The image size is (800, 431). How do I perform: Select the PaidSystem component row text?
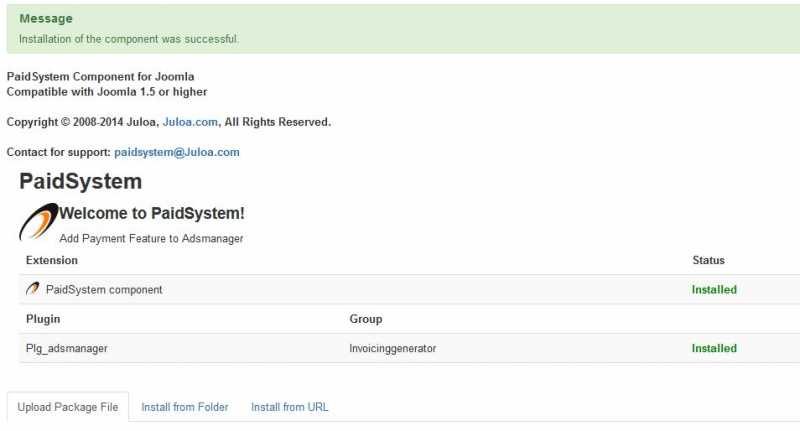click(x=104, y=290)
